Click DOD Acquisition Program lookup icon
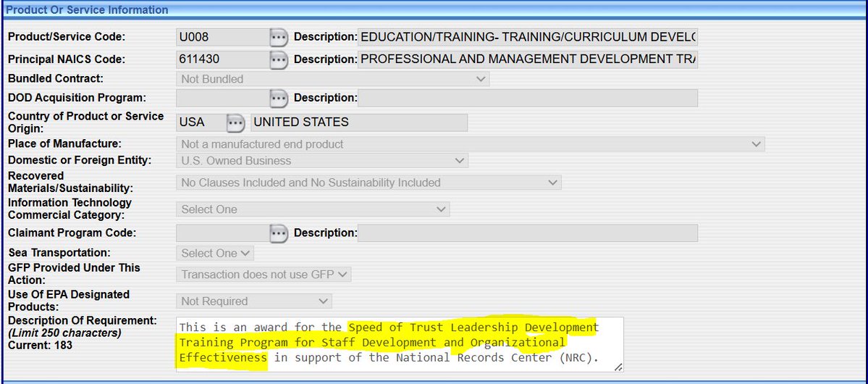The image size is (868, 384). pos(279,98)
